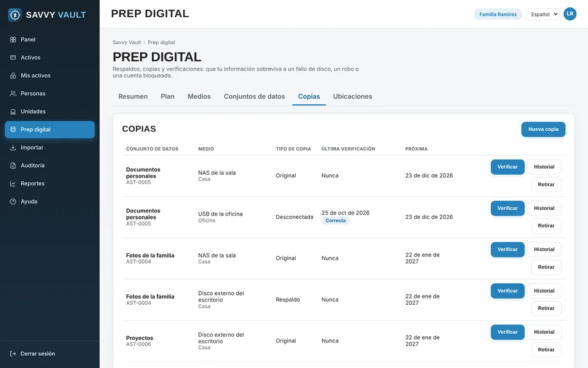Switch to the Conjuntos de datos tab
The image size is (588, 368).
(x=254, y=96)
